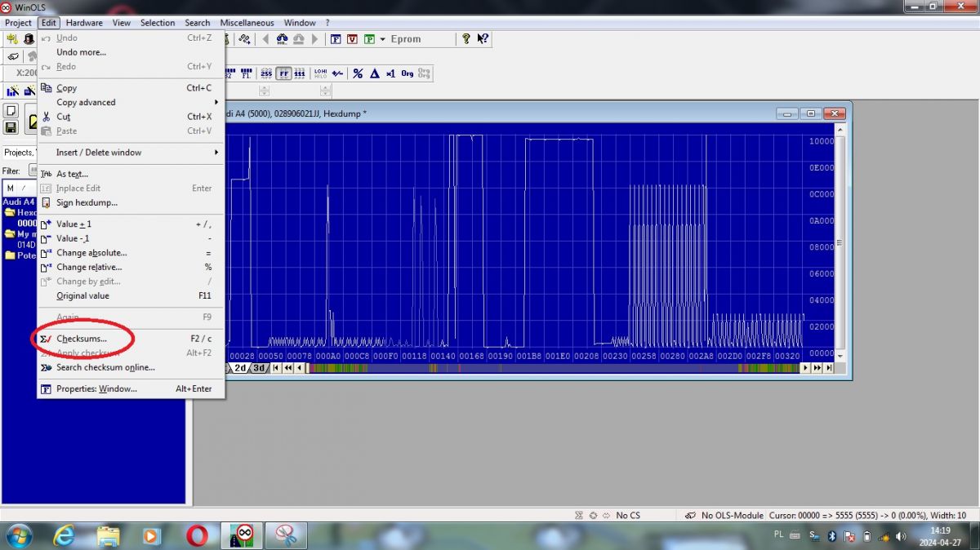Screen dimensions: 980x550
Task: Click the No CS status bar entry
Action: coord(628,516)
